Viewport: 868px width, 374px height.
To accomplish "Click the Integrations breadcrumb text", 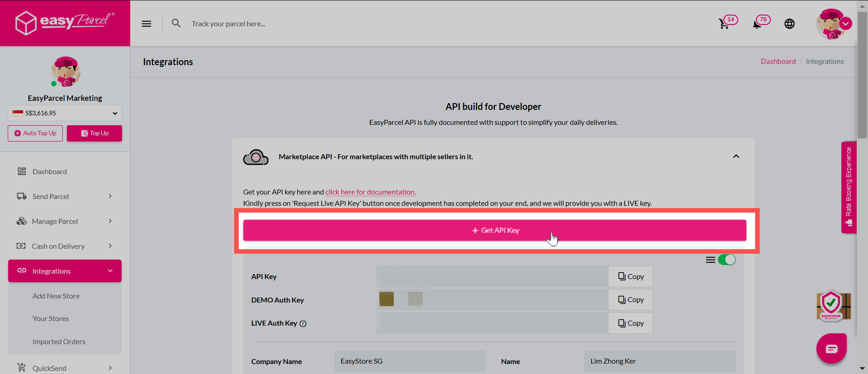I will [x=825, y=62].
